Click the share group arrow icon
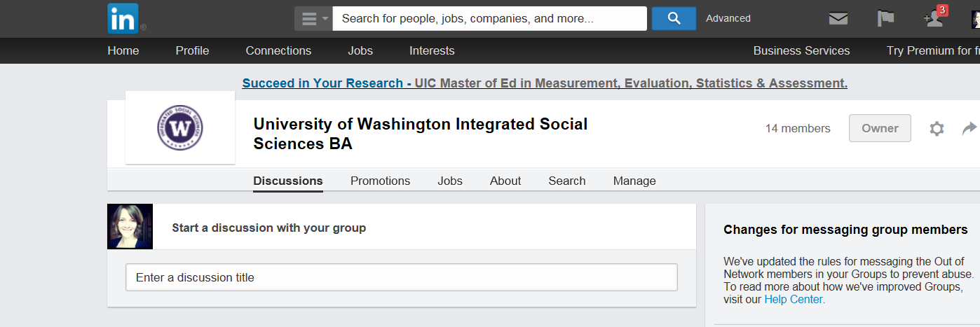980x327 pixels. tap(969, 128)
